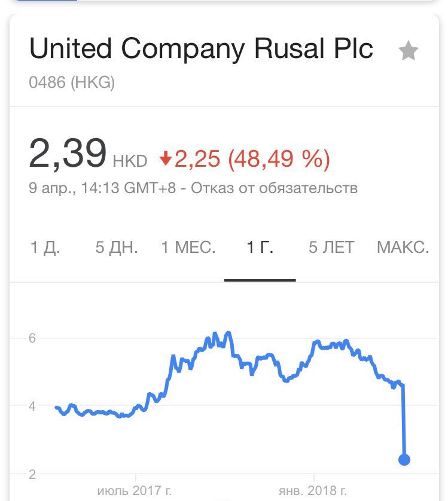Click the 2,25 (48,49 %) change figure
This screenshot has height=501, width=448.
point(252,158)
